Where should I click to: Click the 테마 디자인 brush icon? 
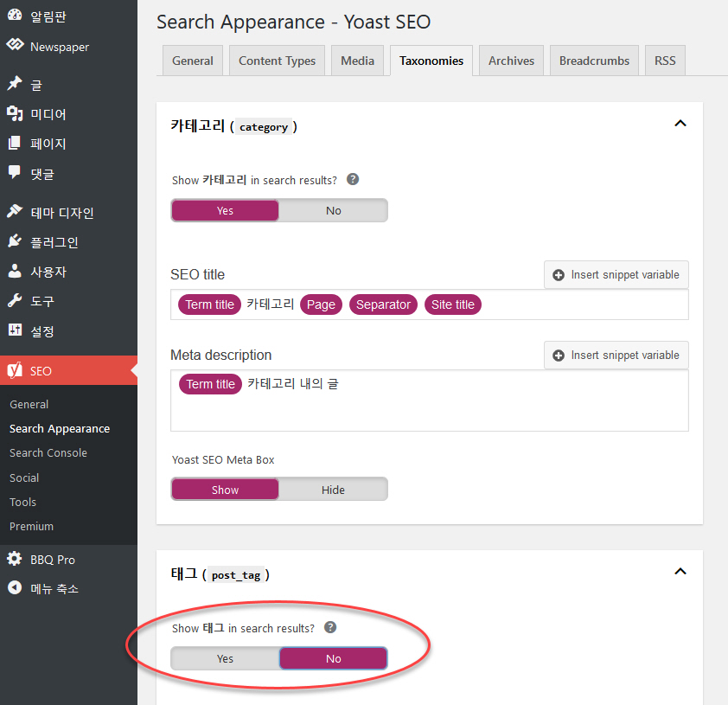click(15, 211)
